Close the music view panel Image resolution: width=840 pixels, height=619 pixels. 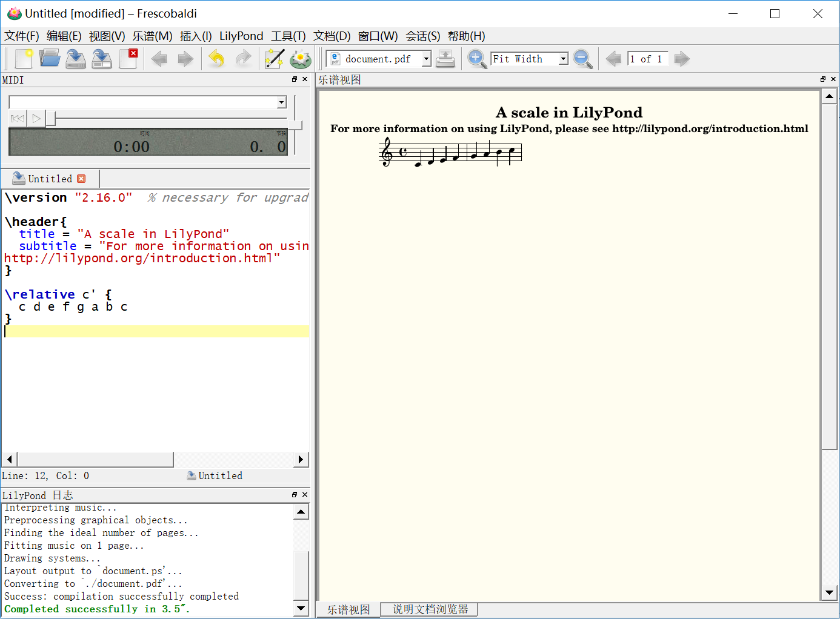point(833,79)
